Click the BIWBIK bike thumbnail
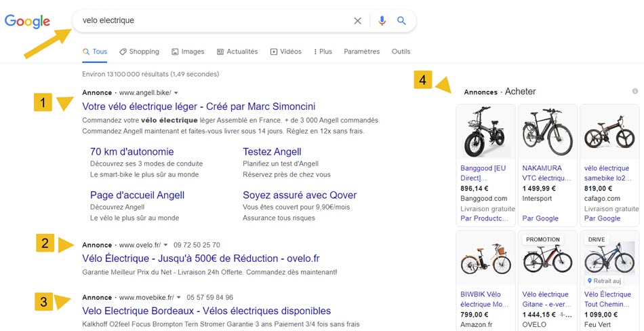Screen dimensions: 644x331 (x=485, y=259)
